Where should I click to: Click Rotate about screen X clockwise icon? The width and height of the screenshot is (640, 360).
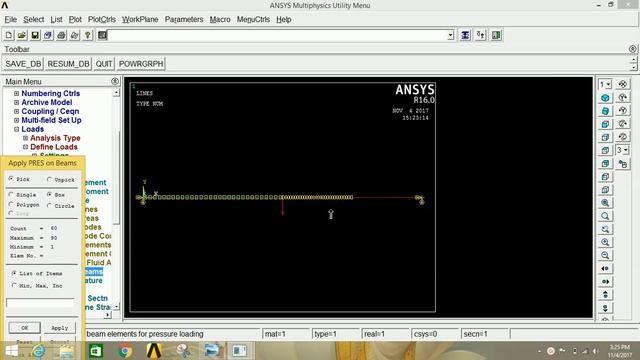pos(623,97)
